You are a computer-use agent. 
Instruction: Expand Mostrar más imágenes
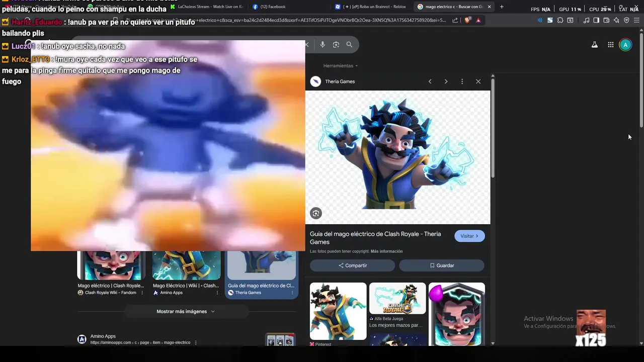(x=186, y=311)
